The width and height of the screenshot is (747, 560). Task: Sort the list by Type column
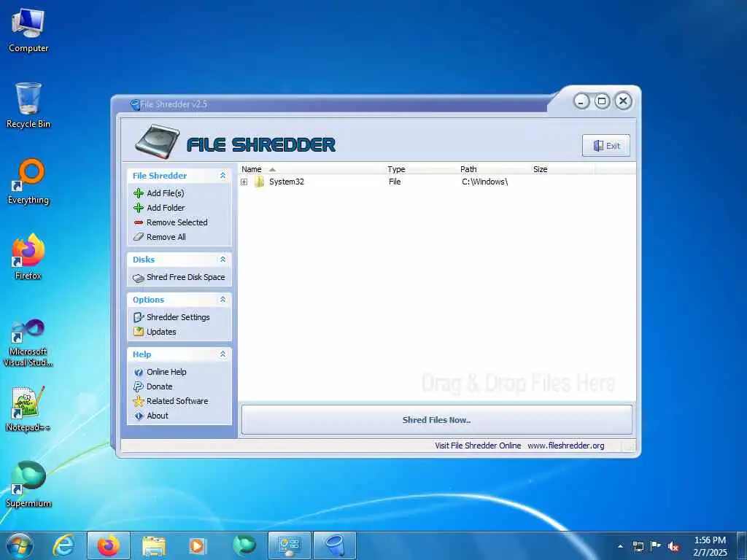pyautogui.click(x=420, y=169)
